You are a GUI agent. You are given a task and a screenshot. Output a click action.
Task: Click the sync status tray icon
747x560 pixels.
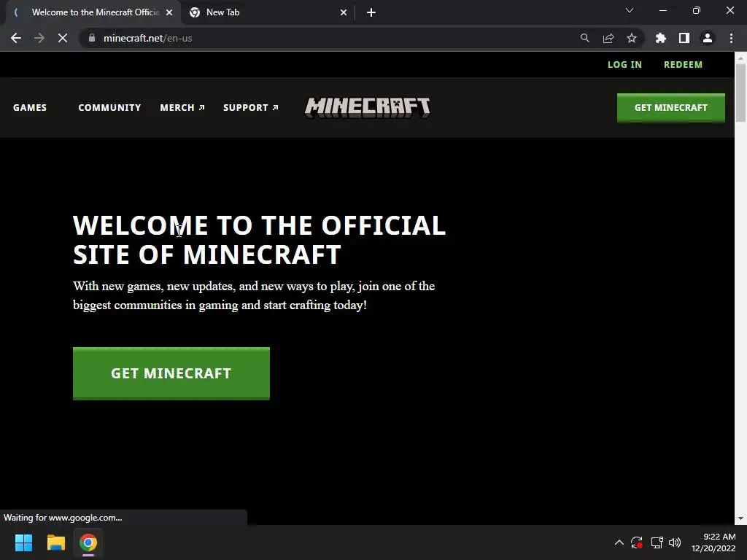tap(637, 542)
